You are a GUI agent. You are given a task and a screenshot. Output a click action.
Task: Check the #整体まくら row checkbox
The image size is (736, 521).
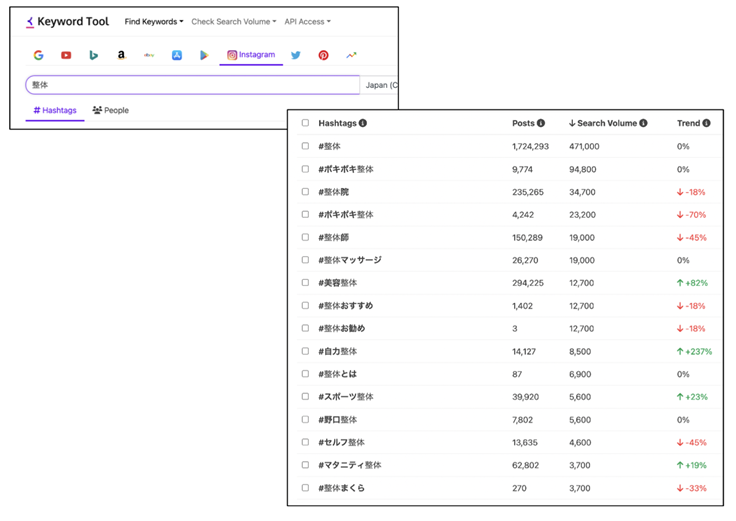point(306,488)
